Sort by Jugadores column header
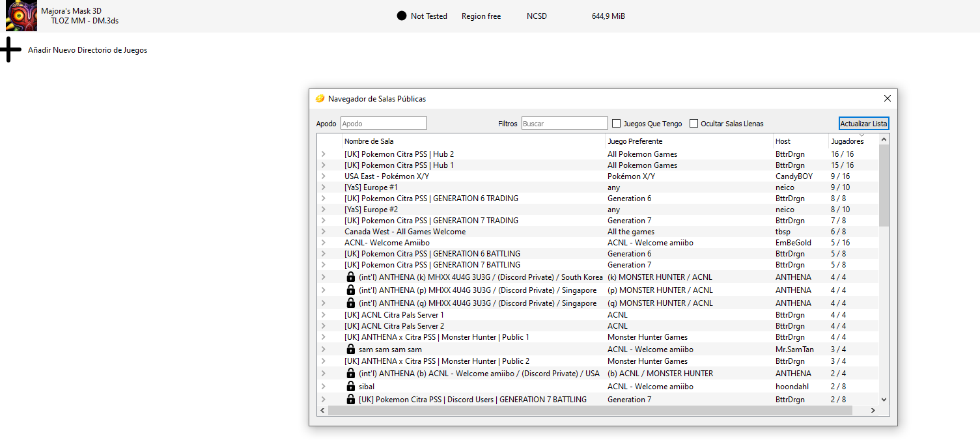Screen dimensions: 980x440 tap(854, 141)
